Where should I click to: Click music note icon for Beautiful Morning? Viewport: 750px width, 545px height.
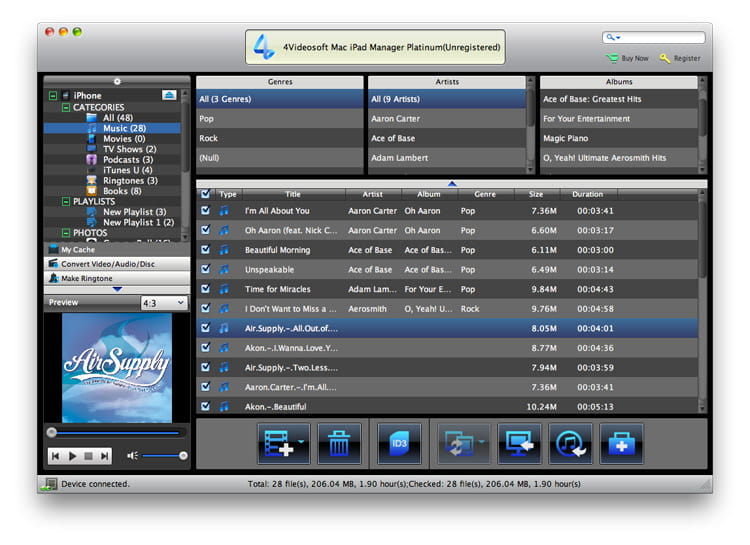(x=224, y=250)
